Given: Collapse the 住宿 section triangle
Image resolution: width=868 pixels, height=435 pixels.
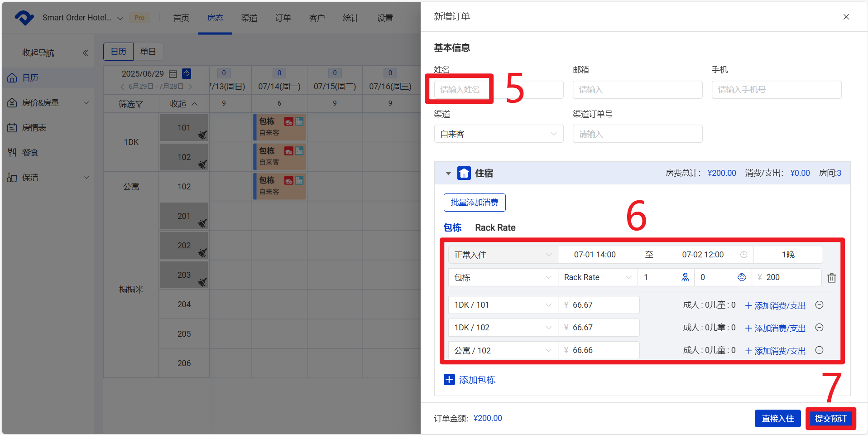Looking at the screenshot, I should click(448, 174).
